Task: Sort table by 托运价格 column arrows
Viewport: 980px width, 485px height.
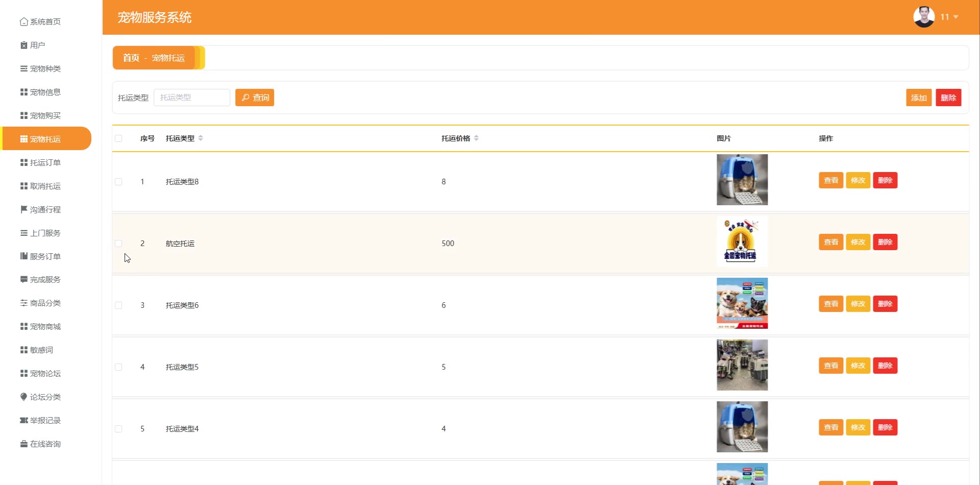Action: point(476,138)
